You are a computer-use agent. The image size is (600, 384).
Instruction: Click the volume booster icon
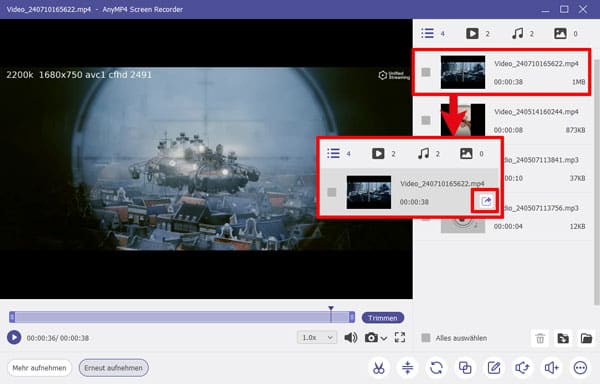[x=551, y=368]
